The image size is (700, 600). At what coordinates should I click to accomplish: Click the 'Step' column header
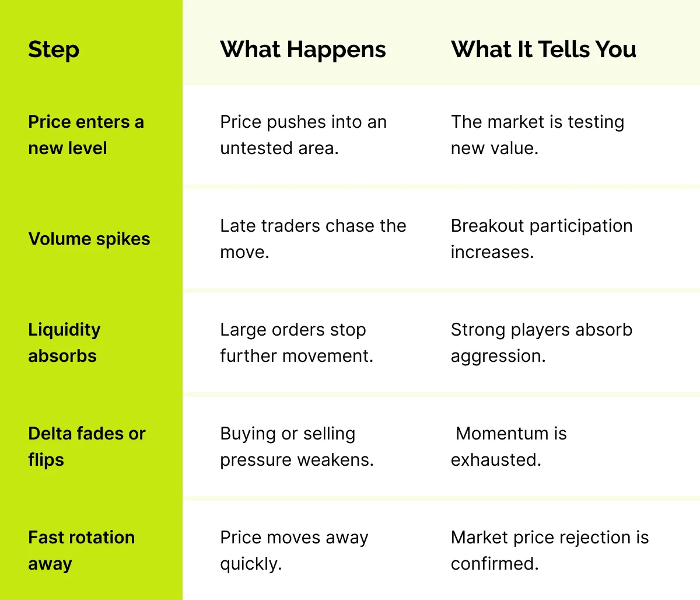(54, 50)
